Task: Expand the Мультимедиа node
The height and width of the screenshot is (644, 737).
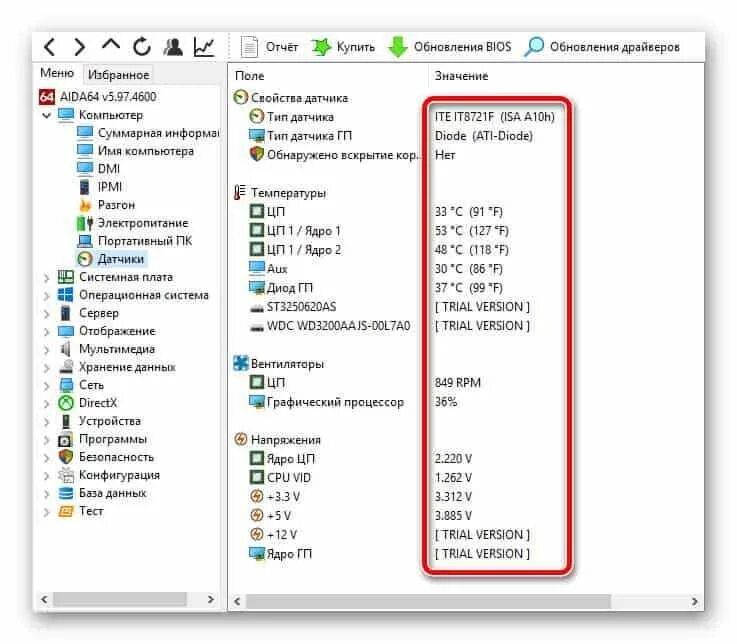Action: click(46, 350)
